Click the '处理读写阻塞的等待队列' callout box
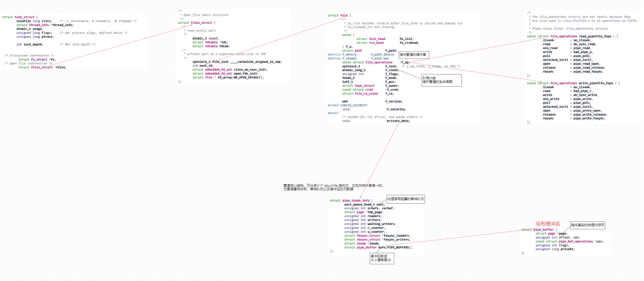This screenshot has width=644, height=281. (405, 199)
